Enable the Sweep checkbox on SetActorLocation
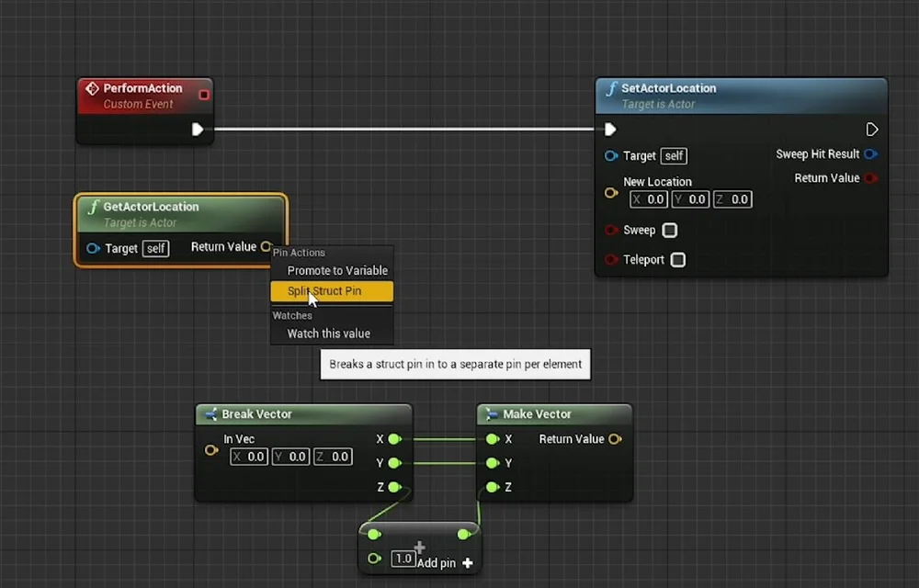The height and width of the screenshot is (588, 919). 670,230
